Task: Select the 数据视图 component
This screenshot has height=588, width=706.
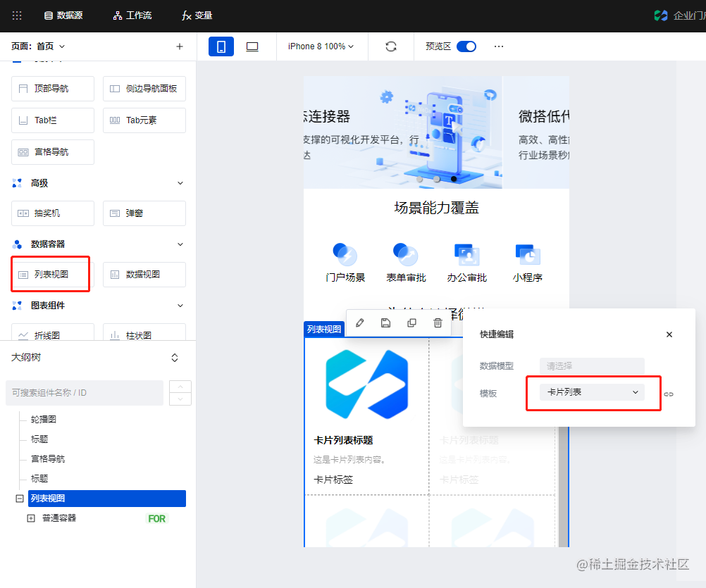Action: (x=144, y=275)
